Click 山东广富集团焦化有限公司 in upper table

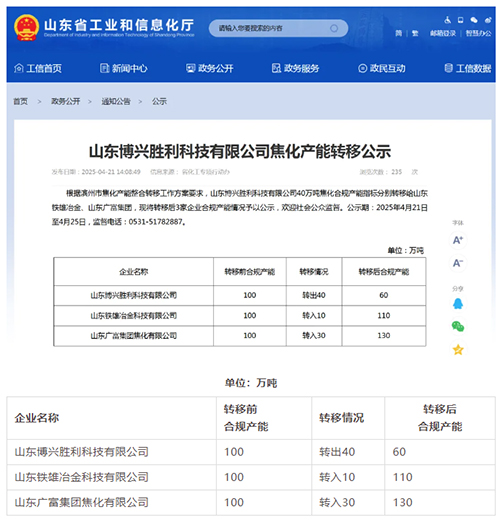[134, 335]
